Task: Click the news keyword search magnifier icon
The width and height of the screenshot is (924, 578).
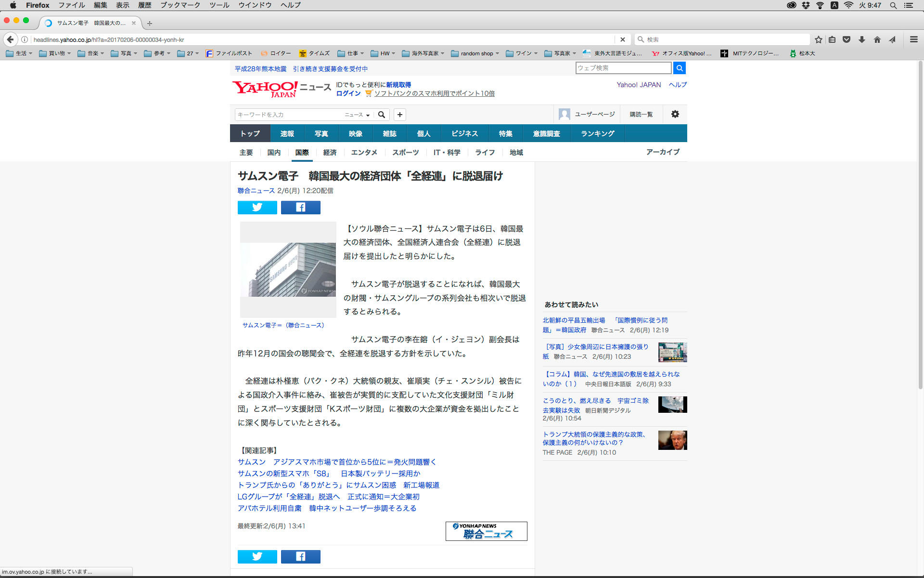Action: (x=382, y=115)
